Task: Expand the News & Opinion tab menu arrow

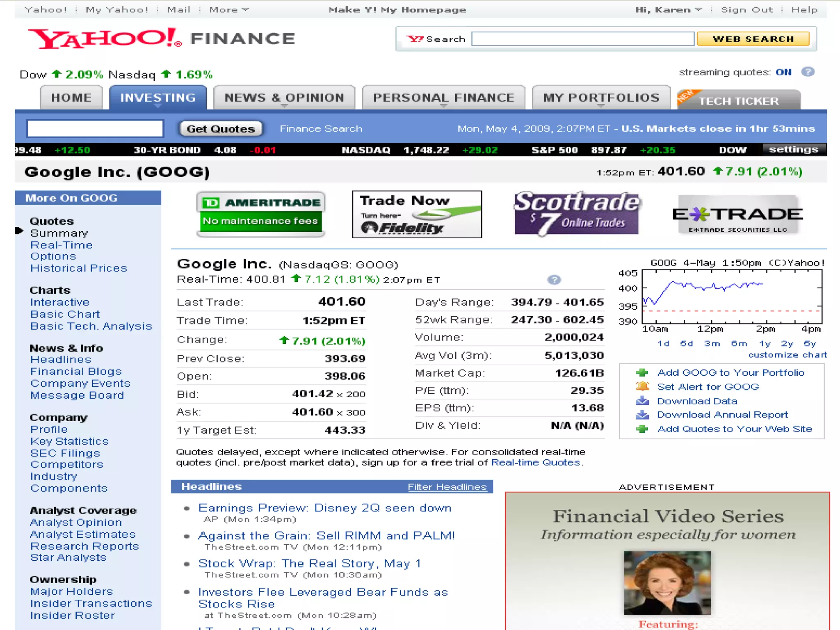Action: click(x=284, y=106)
